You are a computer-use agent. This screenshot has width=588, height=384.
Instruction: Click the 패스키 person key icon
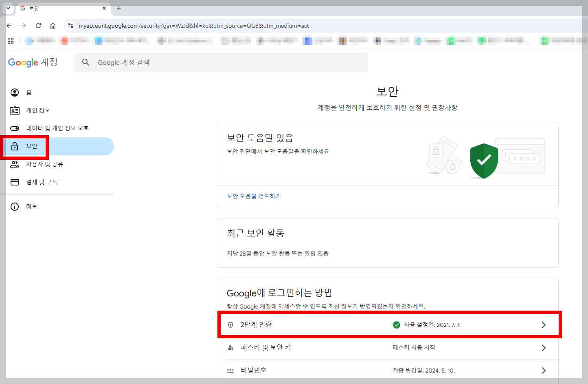[x=230, y=348]
